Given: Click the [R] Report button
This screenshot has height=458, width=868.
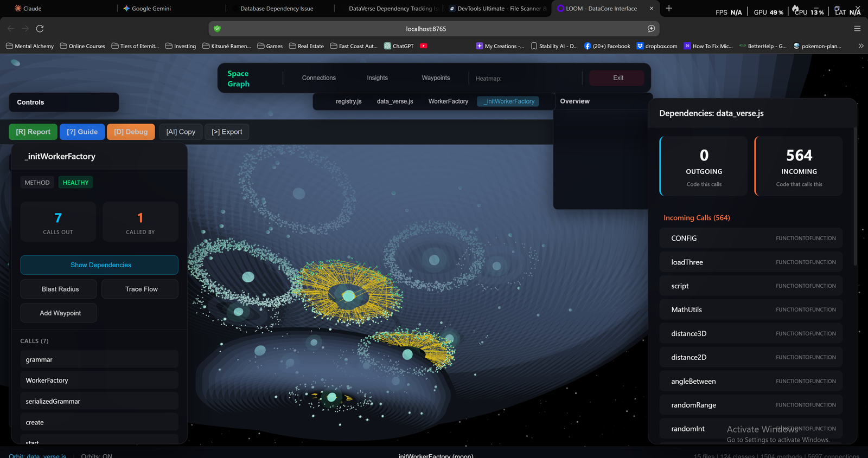Looking at the screenshot, I should [33, 132].
